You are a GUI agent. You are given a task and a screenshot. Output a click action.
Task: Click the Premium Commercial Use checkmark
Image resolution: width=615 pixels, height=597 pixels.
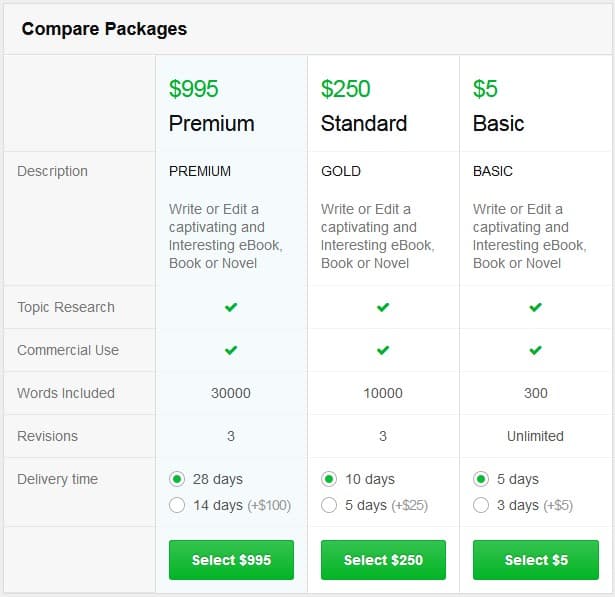coord(231,350)
